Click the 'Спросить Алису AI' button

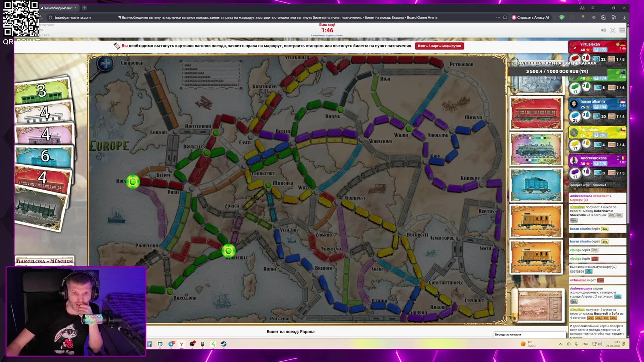point(530,17)
